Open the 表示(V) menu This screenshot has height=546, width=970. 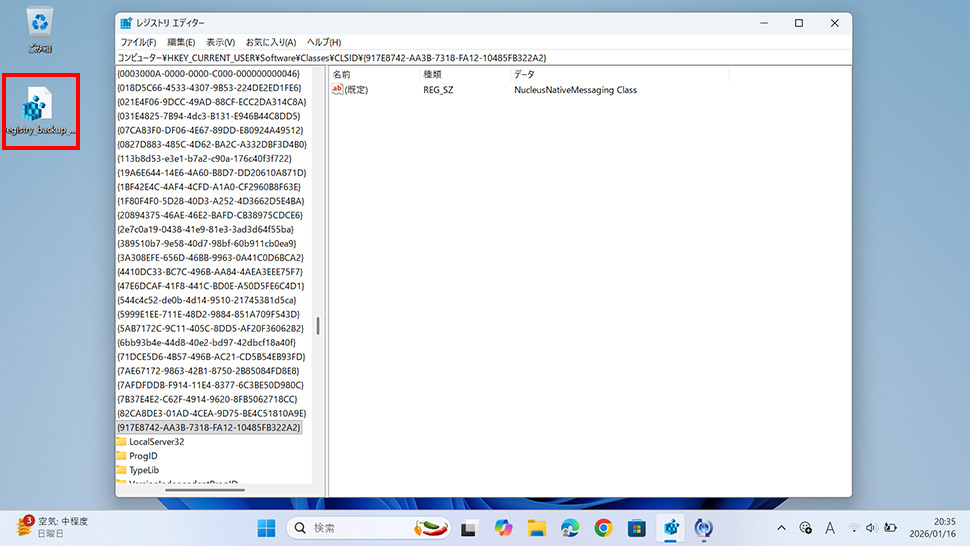[220, 42]
